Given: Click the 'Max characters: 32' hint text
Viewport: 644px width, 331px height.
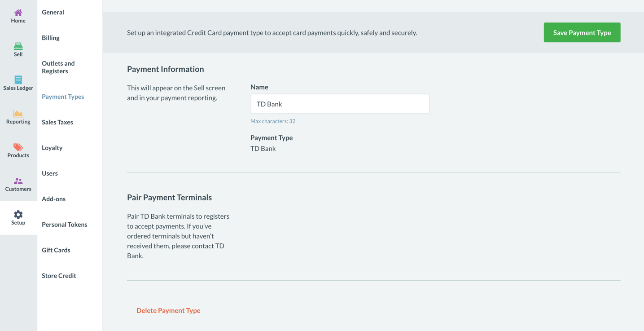Looking at the screenshot, I should pyautogui.click(x=273, y=121).
